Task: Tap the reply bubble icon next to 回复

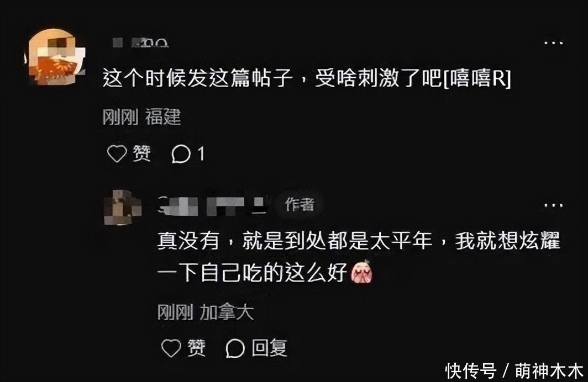Action: pyautogui.click(x=235, y=348)
